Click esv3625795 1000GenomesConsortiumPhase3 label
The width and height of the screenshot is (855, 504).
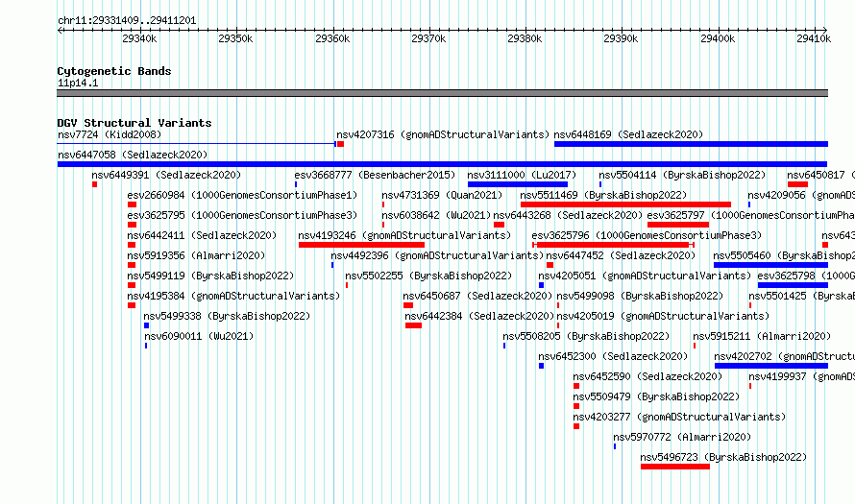pos(243,215)
